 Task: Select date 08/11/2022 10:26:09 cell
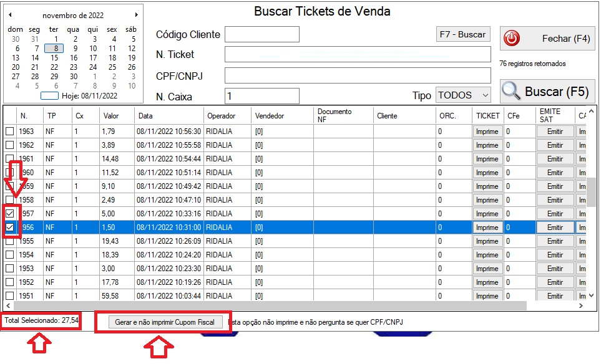[169, 241]
